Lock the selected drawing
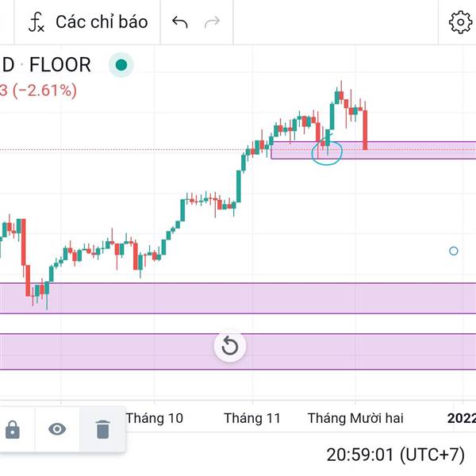The image size is (476, 476). [13, 429]
